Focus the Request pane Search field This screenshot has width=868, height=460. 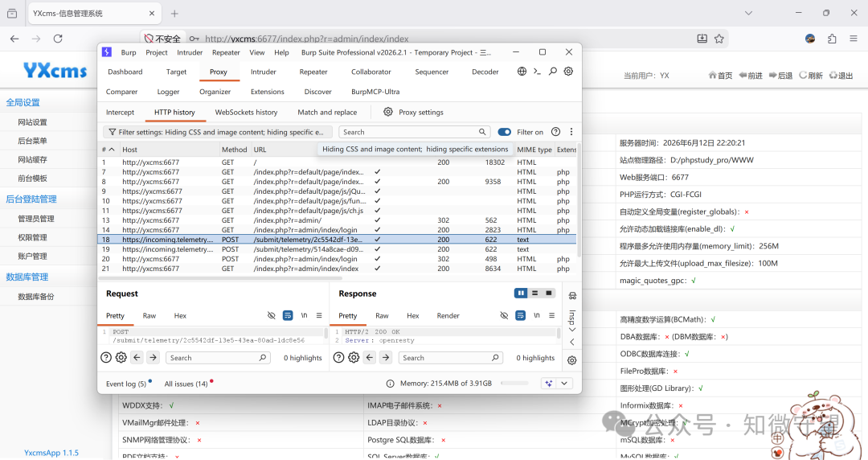(x=218, y=358)
